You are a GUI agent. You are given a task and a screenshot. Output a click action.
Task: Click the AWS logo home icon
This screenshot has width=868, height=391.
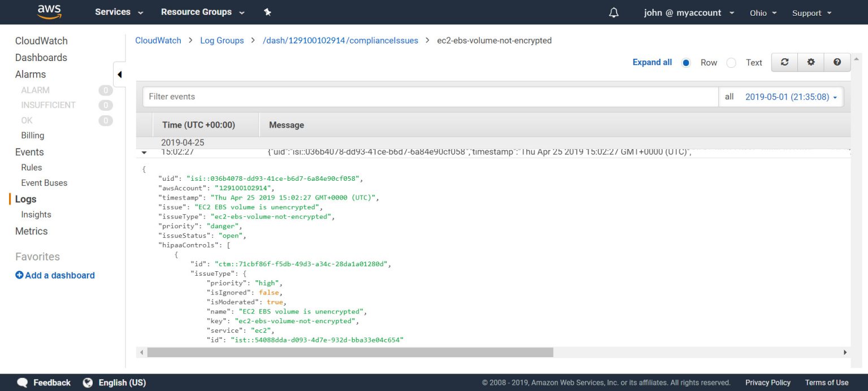tap(49, 11)
